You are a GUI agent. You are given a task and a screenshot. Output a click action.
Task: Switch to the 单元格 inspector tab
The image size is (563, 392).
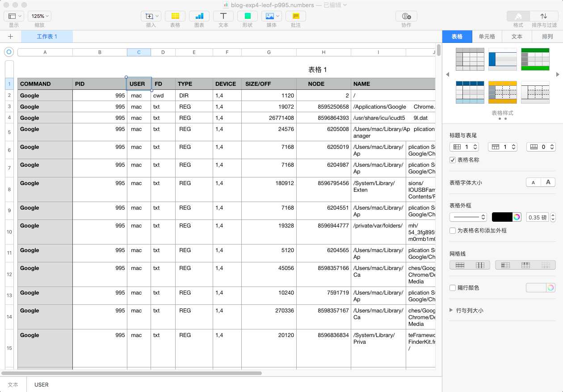(487, 37)
